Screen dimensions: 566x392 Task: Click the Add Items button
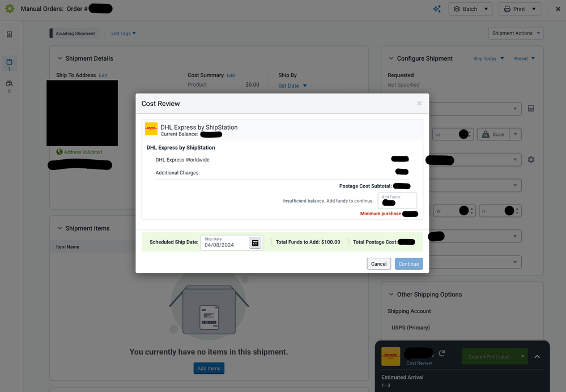point(209,369)
